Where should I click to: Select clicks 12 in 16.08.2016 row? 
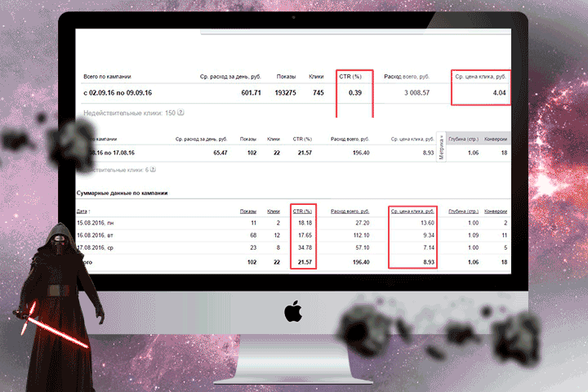[x=277, y=235]
